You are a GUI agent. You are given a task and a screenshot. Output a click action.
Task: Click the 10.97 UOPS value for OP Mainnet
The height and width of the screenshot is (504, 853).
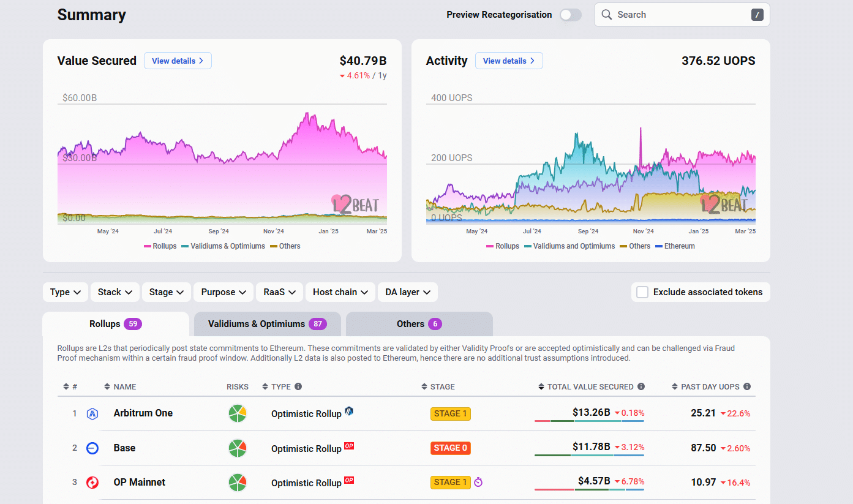tap(704, 483)
